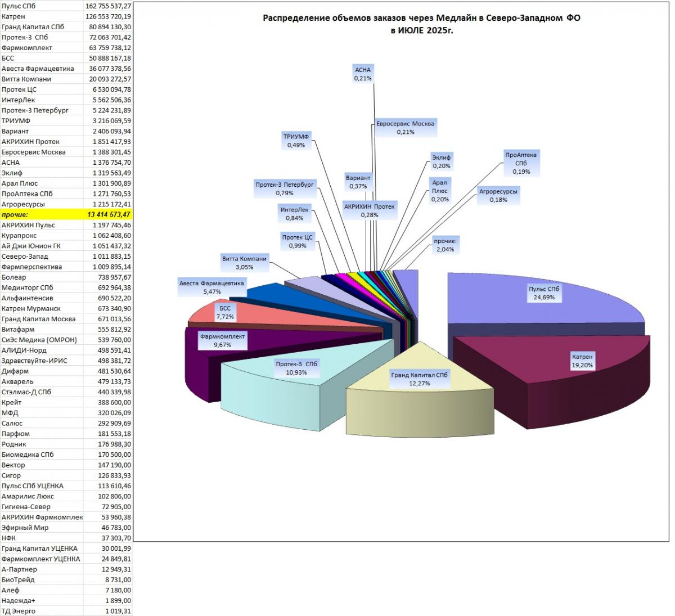Select the Протек ЦС row label
The image size is (675, 616).
42,89
